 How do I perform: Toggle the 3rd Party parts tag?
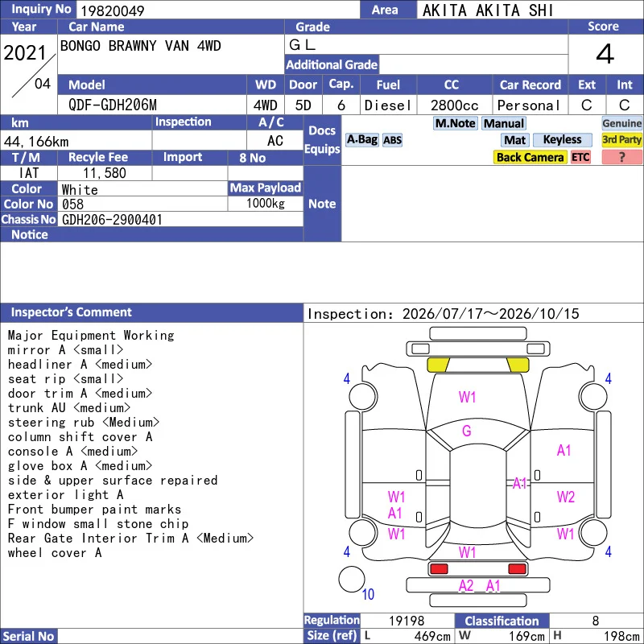(621, 140)
